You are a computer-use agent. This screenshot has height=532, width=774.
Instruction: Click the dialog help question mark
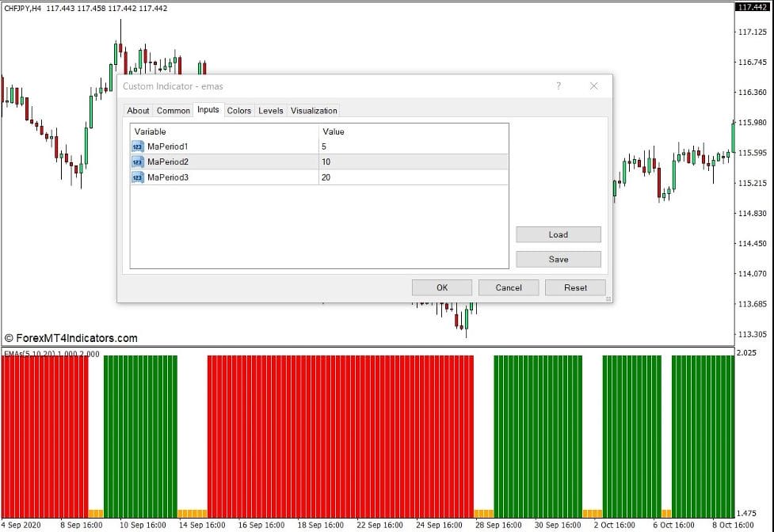pyautogui.click(x=559, y=85)
